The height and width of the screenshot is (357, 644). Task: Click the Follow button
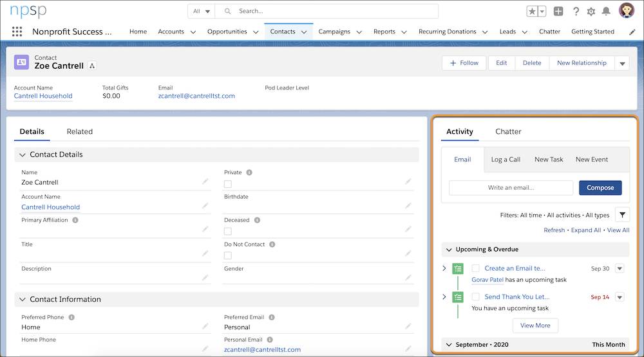click(464, 63)
